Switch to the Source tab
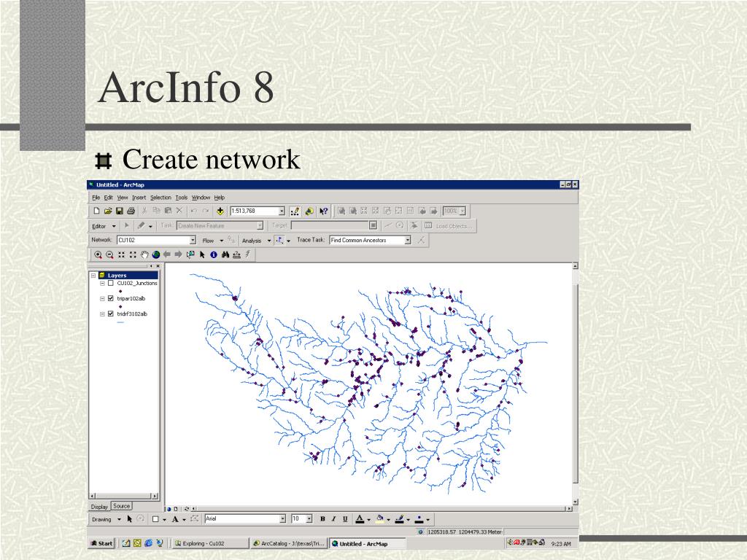Screen dimensions: 747x560 [122, 506]
